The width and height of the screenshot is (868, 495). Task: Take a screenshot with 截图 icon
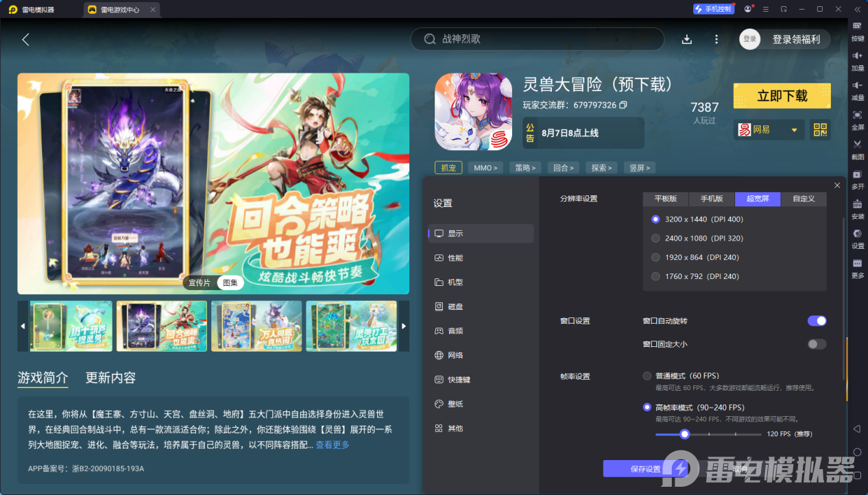click(x=858, y=149)
